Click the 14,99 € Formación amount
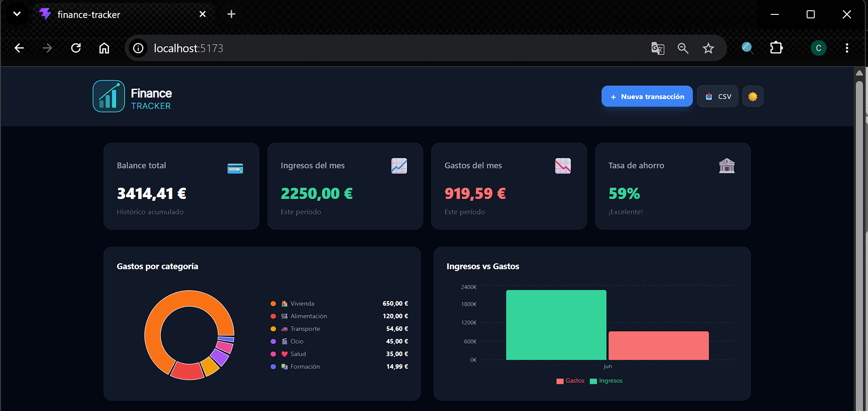 pos(397,367)
